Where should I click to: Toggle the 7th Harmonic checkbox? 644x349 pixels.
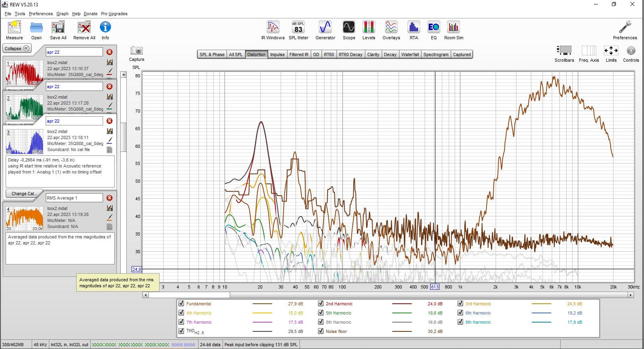pyautogui.click(x=181, y=322)
